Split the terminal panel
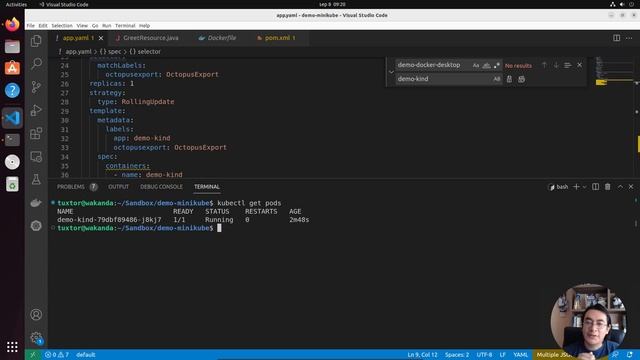Viewport: 640px width, 360px height. click(x=596, y=187)
